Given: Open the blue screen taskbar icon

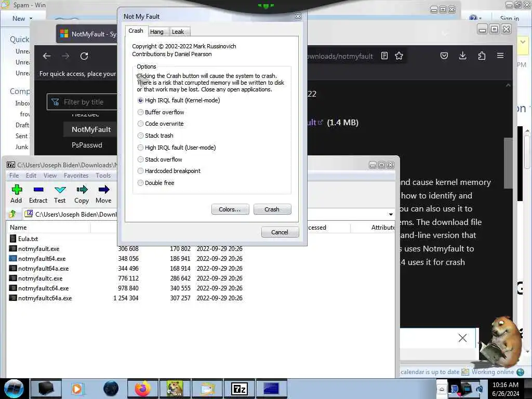Looking at the screenshot, I should 271,389.
